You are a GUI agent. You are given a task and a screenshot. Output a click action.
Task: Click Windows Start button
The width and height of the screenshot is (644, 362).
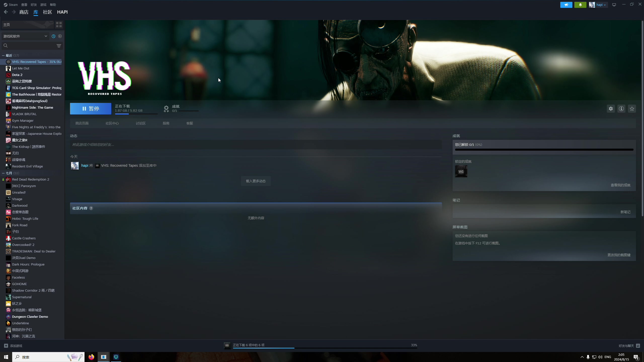tap(6, 357)
